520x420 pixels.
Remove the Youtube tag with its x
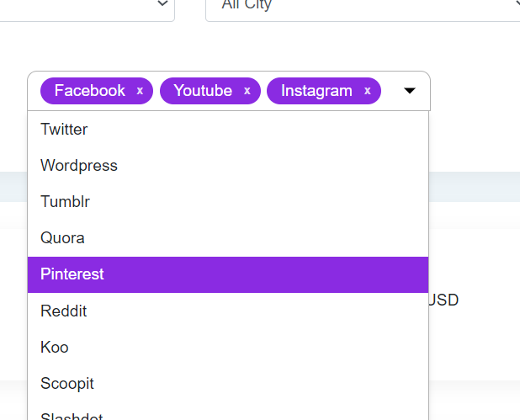[247, 91]
